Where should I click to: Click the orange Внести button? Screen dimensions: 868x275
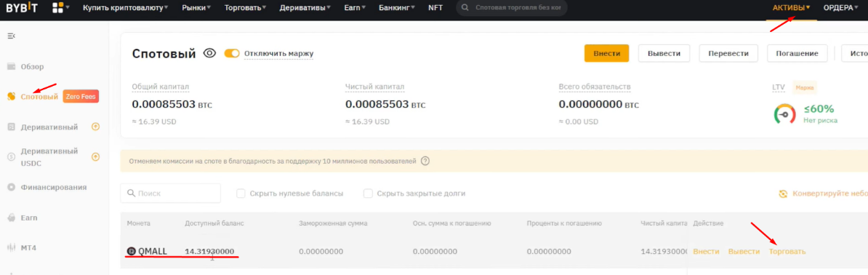(x=607, y=53)
